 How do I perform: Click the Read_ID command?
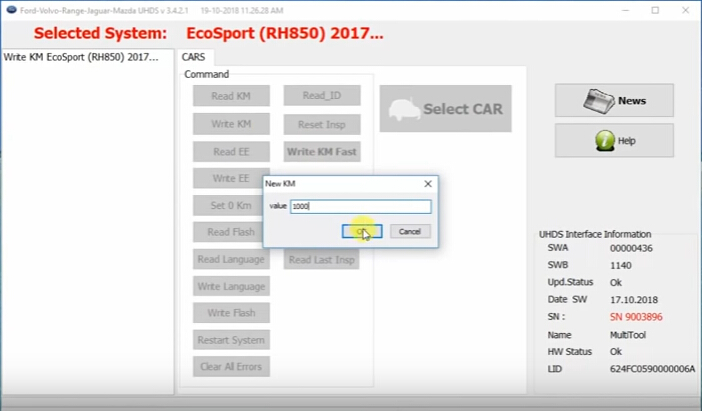[x=321, y=95]
